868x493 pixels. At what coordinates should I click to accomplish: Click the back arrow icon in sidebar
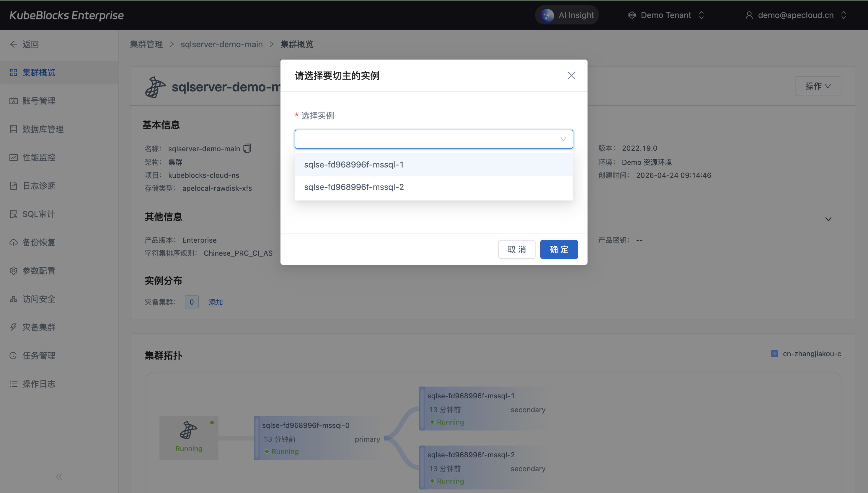[14, 44]
